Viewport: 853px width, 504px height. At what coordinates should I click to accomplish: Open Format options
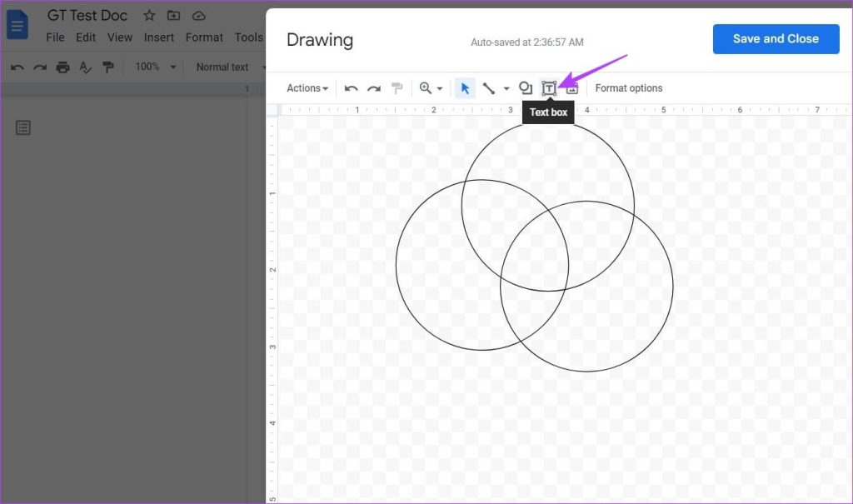629,88
